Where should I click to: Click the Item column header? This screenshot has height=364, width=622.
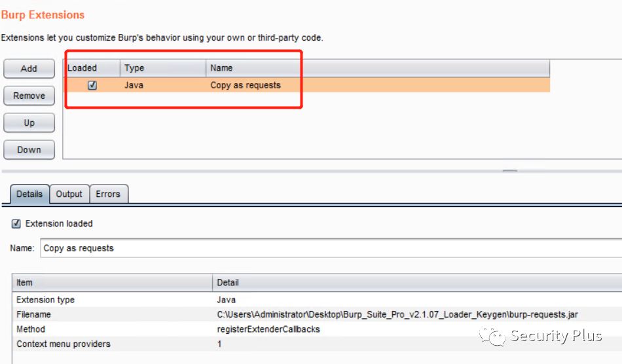pyautogui.click(x=112, y=283)
